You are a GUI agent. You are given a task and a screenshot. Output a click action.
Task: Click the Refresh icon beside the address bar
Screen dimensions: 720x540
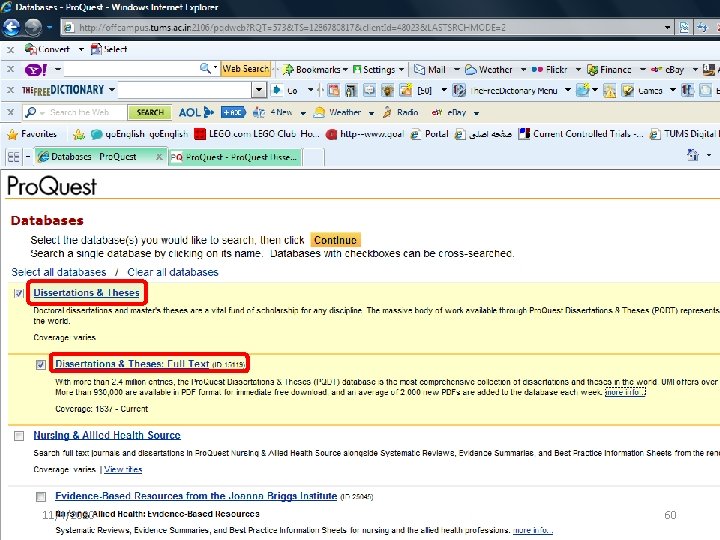[x=702, y=28]
